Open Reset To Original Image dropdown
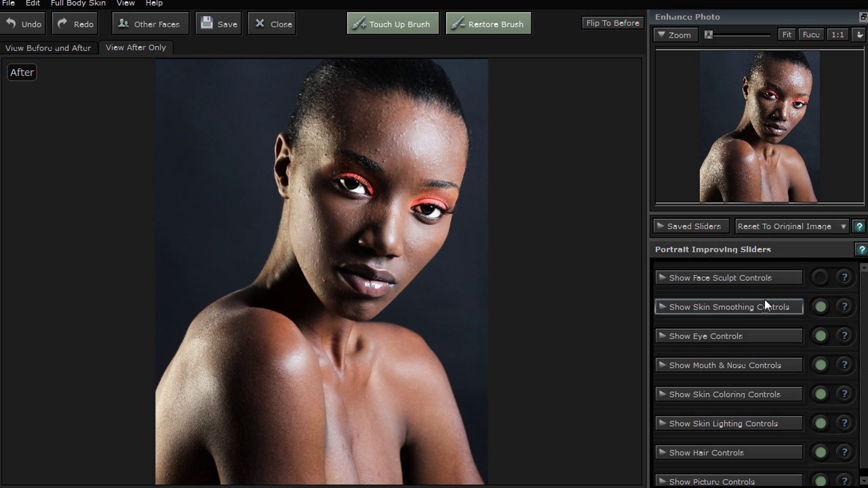This screenshot has height=488, width=868. pos(791,227)
